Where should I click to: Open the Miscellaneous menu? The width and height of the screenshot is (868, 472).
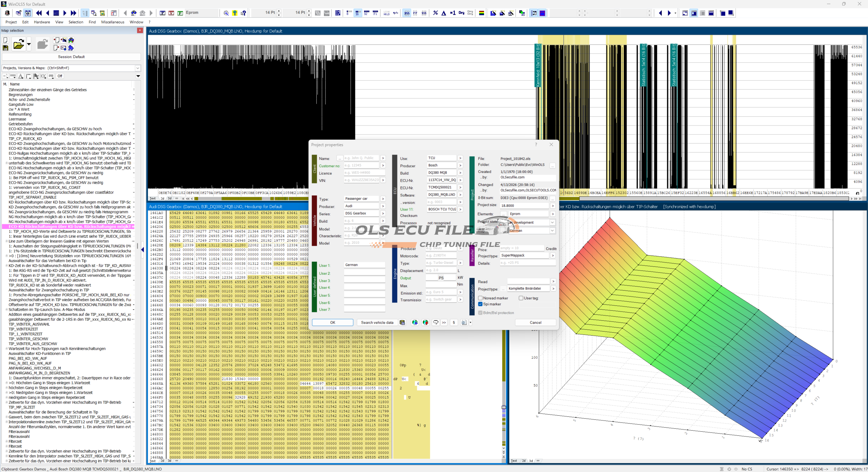coord(113,22)
